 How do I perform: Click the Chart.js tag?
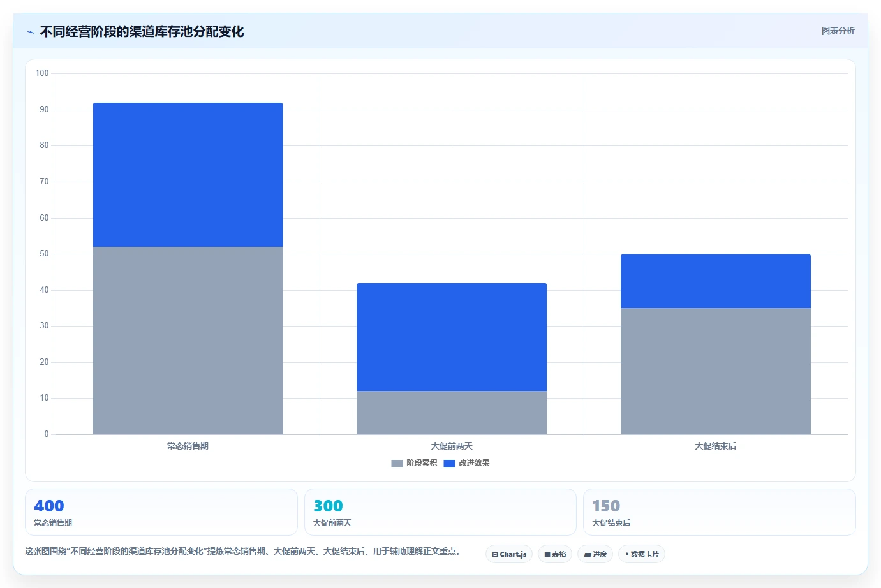click(509, 554)
